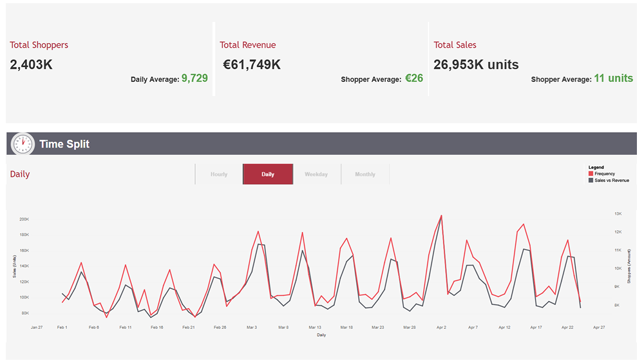Viewport: 644px width, 363px height.
Task: Click the Feb 16 axis label
Action: (157, 328)
